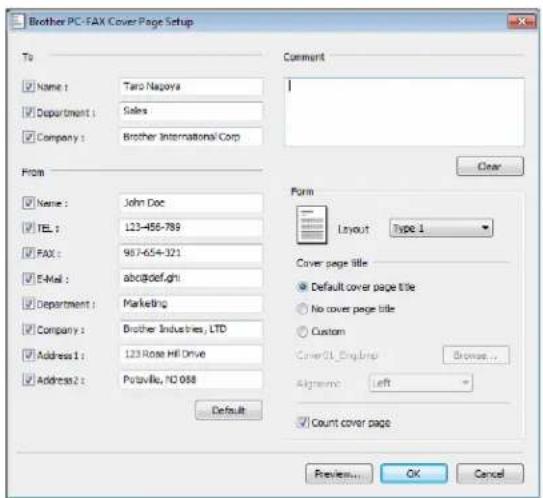The height and width of the screenshot is (498, 543).
Task: Uncheck the To Company checkbox
Action: coord(28,137)
